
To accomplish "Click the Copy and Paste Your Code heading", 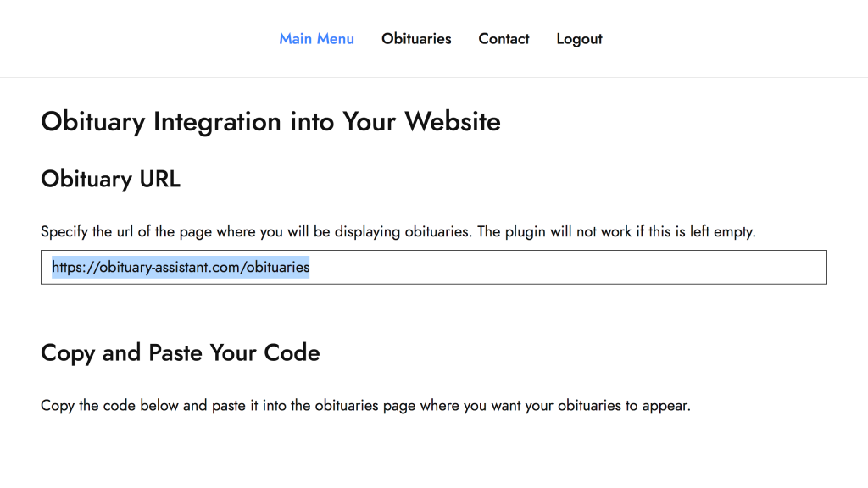I will click(180, 352).
